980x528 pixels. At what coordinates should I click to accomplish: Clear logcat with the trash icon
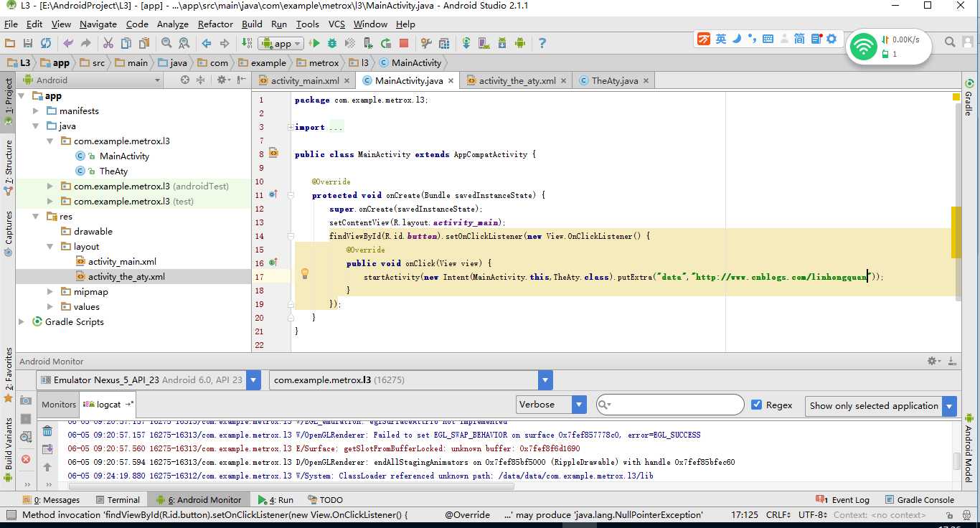point(47,431)
